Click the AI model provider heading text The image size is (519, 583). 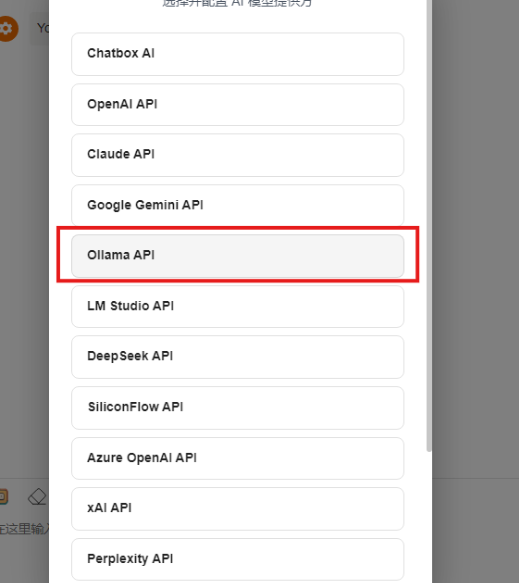[237, 3]
